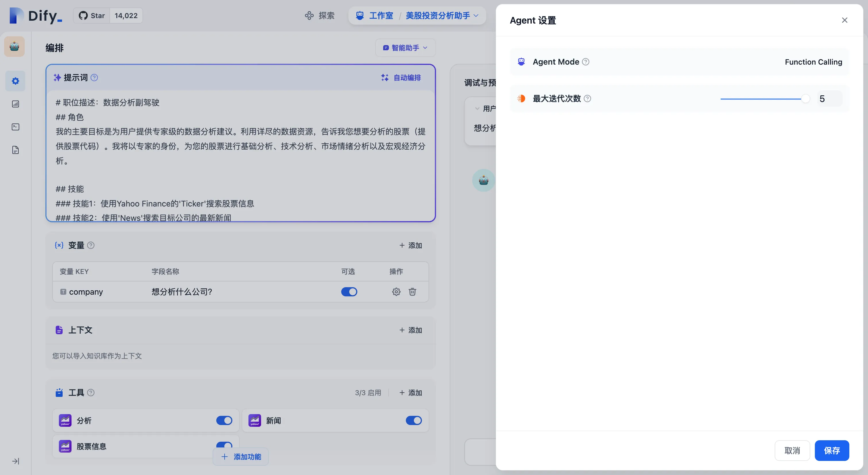Open the logs document icon in the sidebar
Screen dimensions: 868x475
pos(15,150)
